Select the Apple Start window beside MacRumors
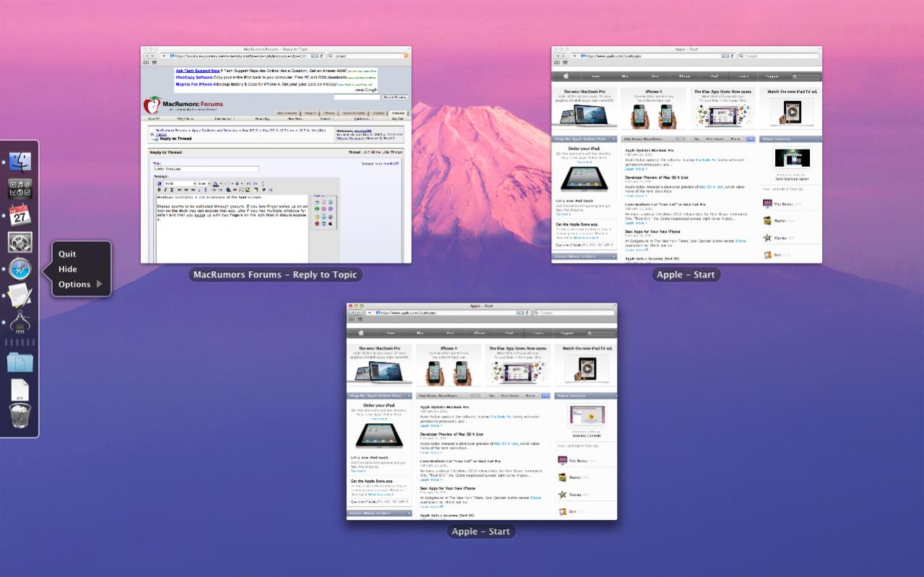 click(687, 155)
